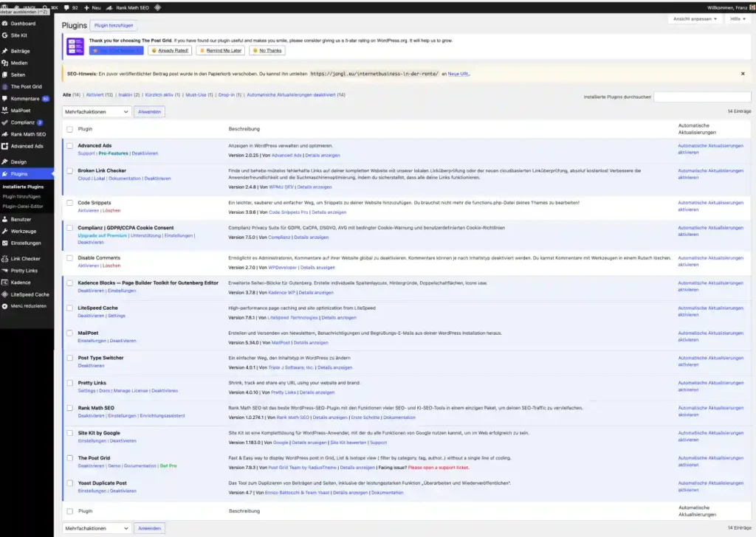
Task: Open Rank Math SEO in admin bar
Action: pyautogui.click(x=128, y=7)
